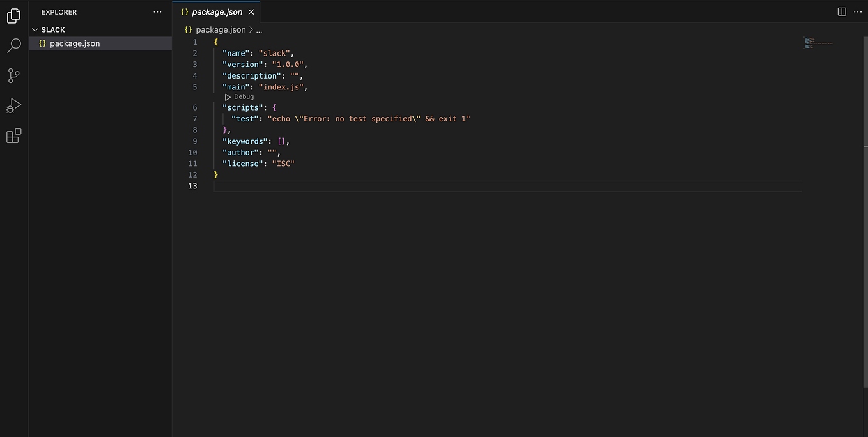
Task: Click the split editor icon
Action: [842, 12]
